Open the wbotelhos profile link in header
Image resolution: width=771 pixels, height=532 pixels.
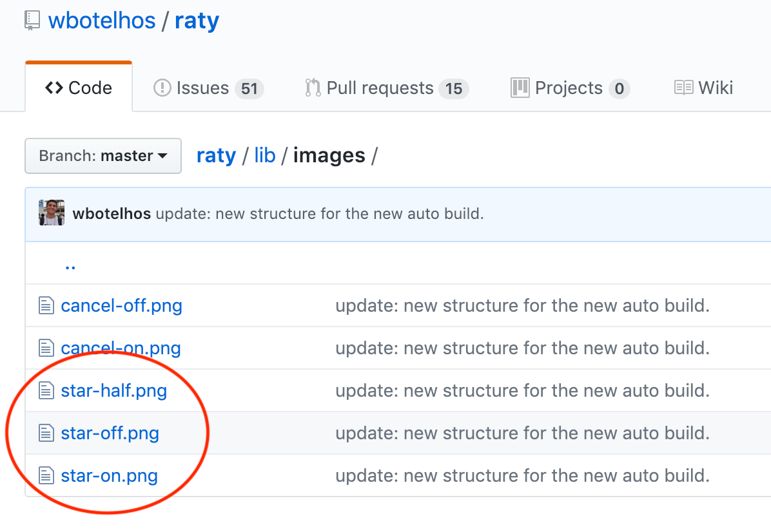tap(102, 21)
